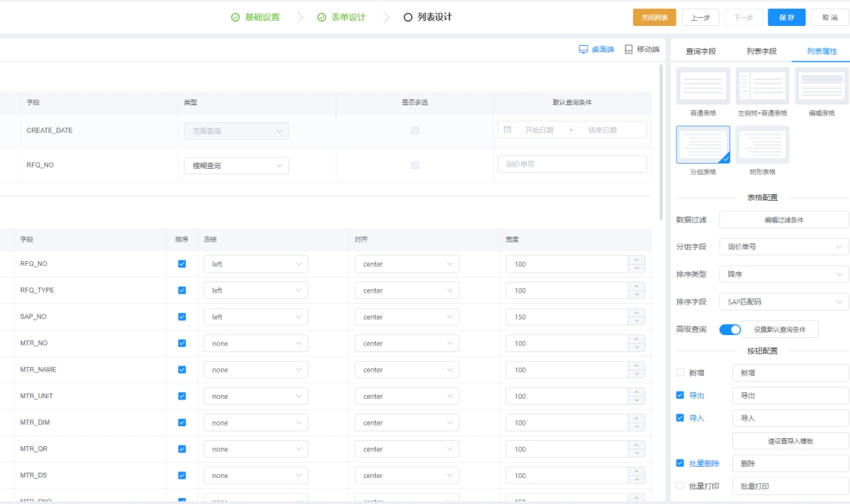Switch to desktop view (桌面端) icon
The image size is (850, 504).
[x=583, y=50]
